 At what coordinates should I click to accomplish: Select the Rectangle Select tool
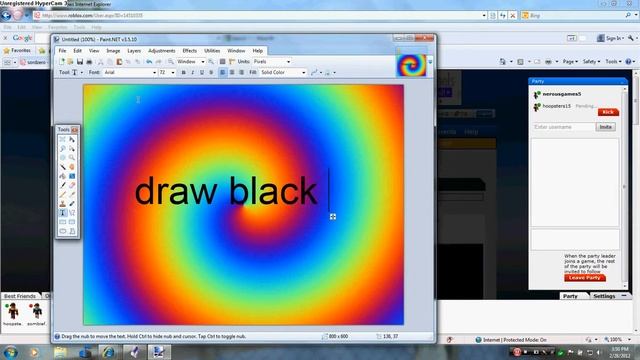coord(62,140)
